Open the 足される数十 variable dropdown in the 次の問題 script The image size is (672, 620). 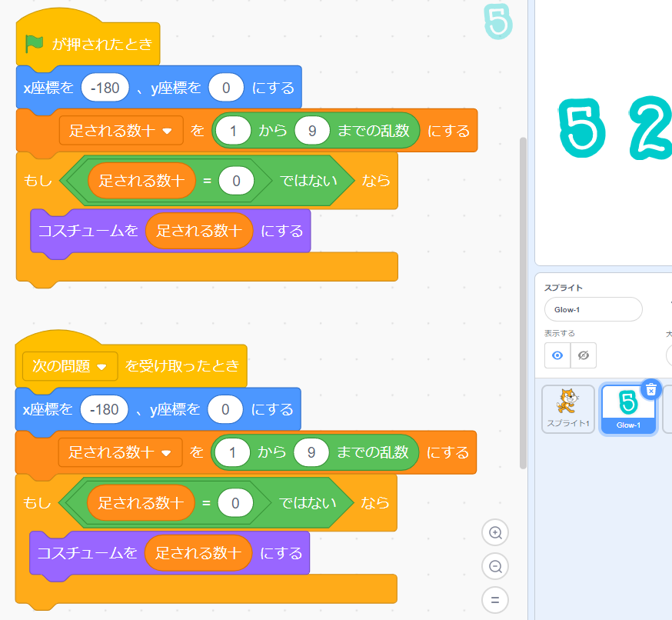point(166,453)
